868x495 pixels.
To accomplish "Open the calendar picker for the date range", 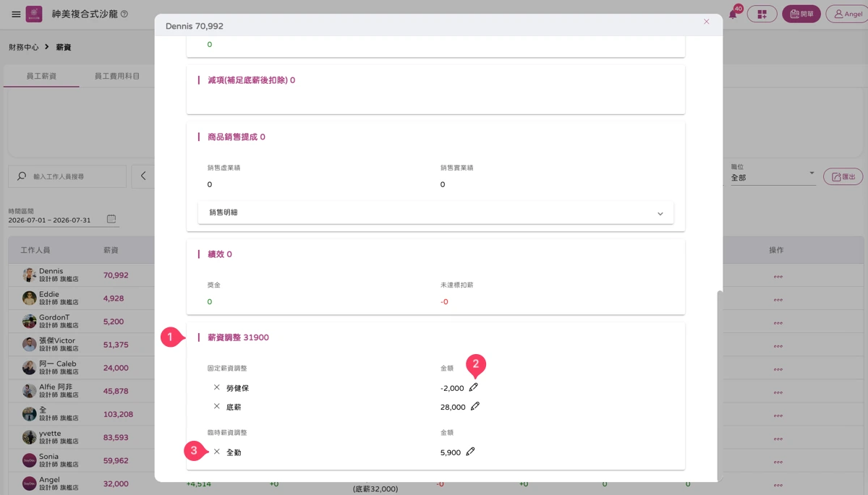I will point(111,219).
